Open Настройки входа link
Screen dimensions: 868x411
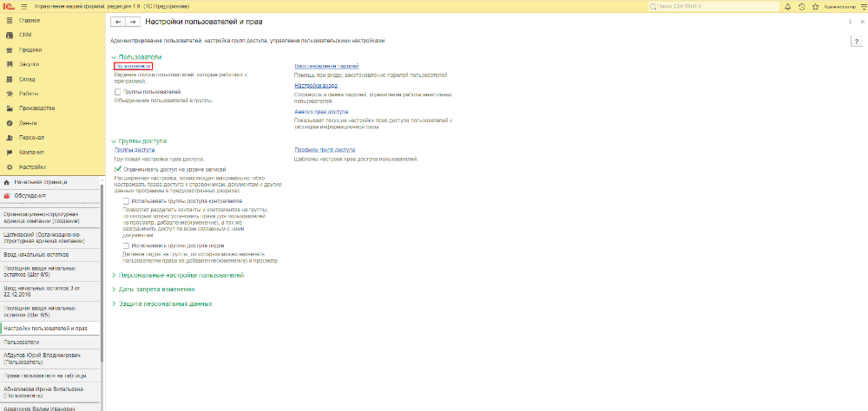click(x=316, y=86)
